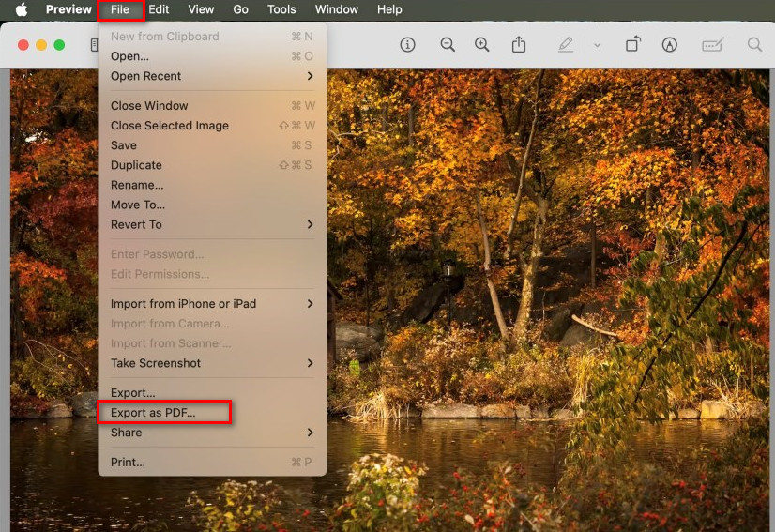The width and height of the screenshot is (775, 532).
Task: Open the View menu
Action: pyautogui.click(x=201, y=9)
